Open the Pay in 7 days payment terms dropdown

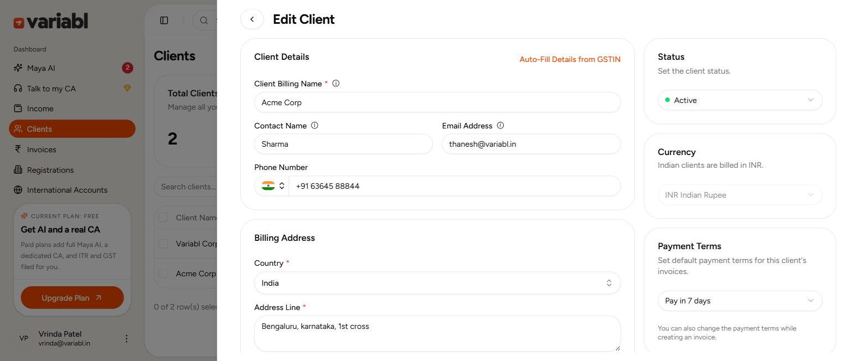(x=740, y=301)
